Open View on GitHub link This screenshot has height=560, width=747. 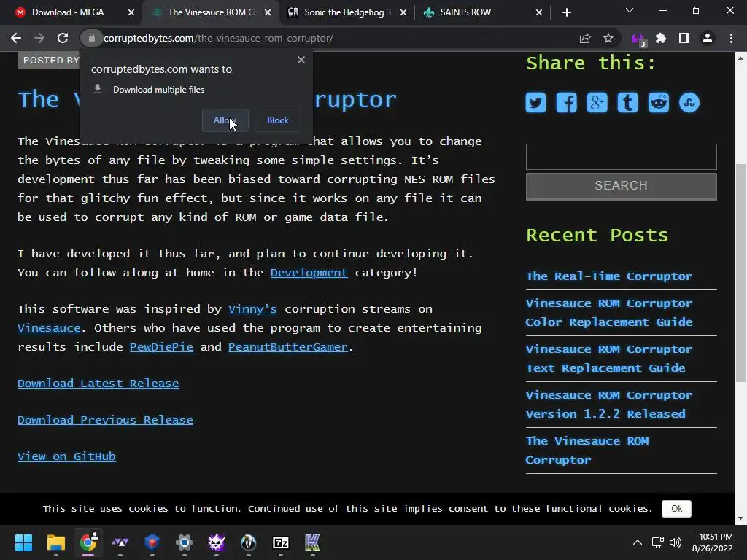(66, 456)
